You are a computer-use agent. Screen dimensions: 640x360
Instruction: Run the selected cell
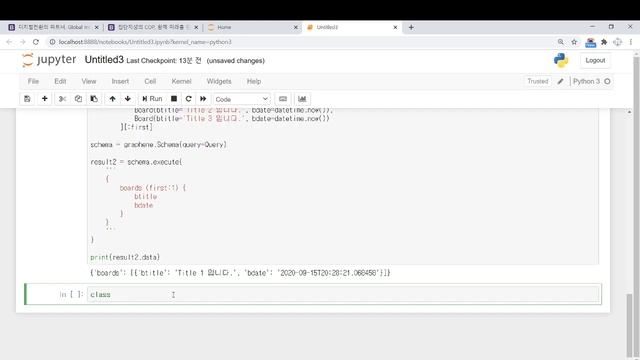coord(152,99)
